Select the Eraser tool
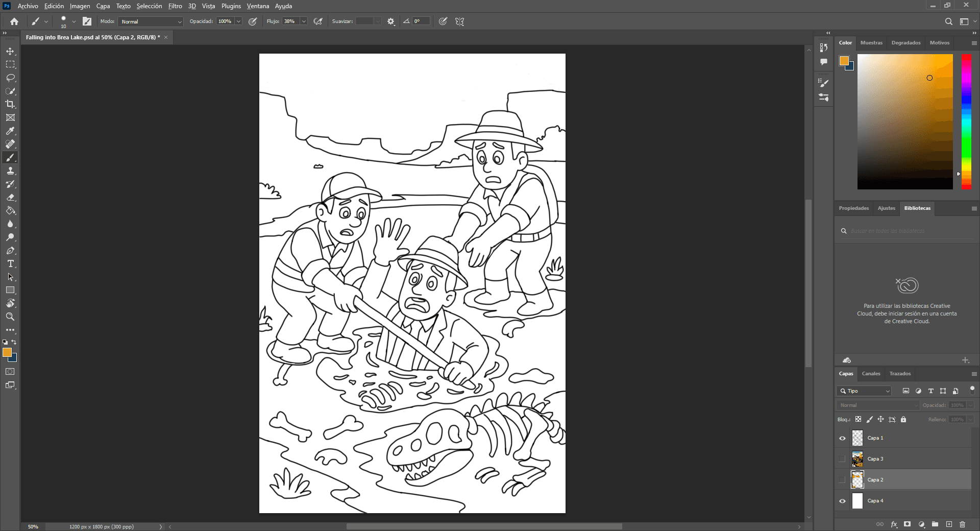980x531 pixels. [x=10, y=197]
